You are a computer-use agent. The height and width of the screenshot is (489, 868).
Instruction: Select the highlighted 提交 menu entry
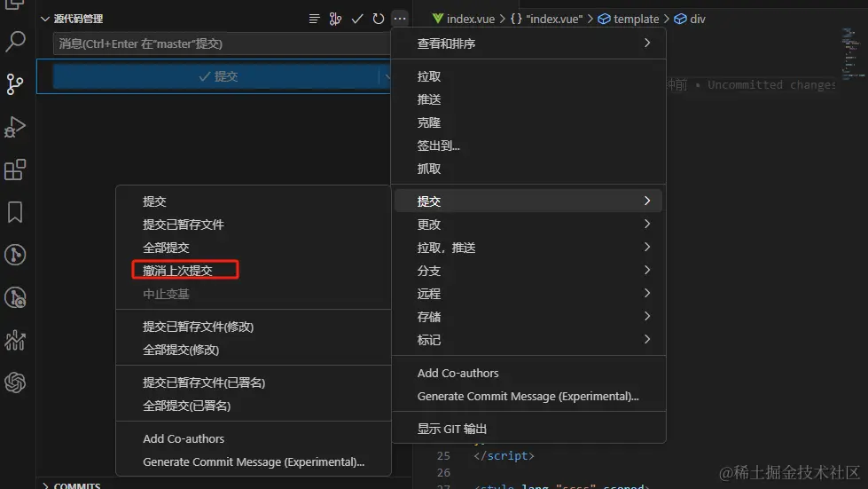[x=528, y=201]
